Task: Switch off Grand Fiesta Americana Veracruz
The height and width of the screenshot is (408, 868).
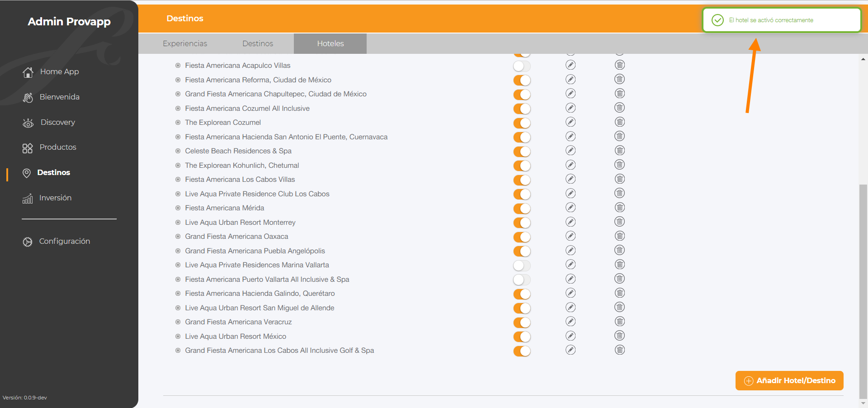Action: (522, 323)
